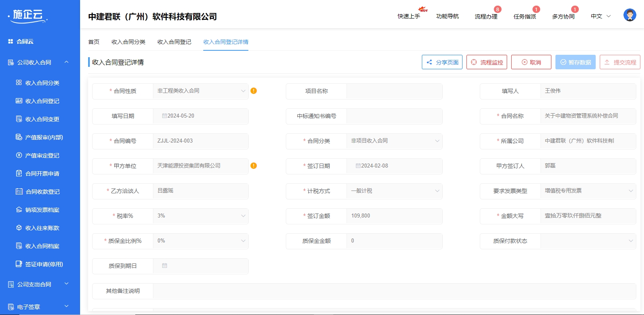Click the calendar icon in 质保到期日
The height and width of the screenshot is (315, 644).
165,265
